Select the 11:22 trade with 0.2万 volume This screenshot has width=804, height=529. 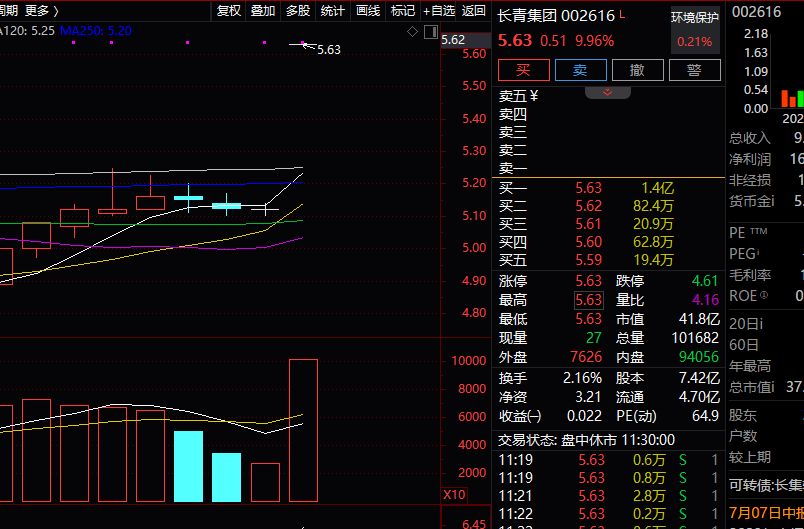tap(608, 514)
